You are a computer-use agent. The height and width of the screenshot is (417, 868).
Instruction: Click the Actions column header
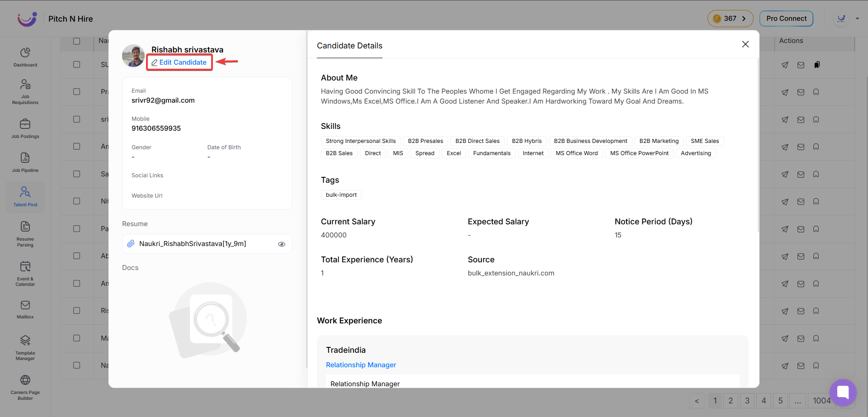click(791, 41)
